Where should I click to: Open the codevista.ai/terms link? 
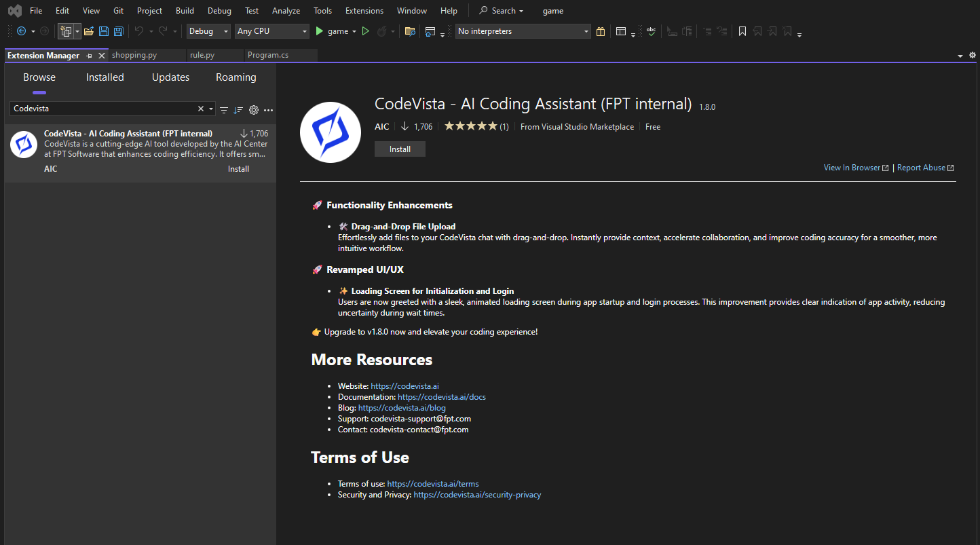[x=433, y=484]
